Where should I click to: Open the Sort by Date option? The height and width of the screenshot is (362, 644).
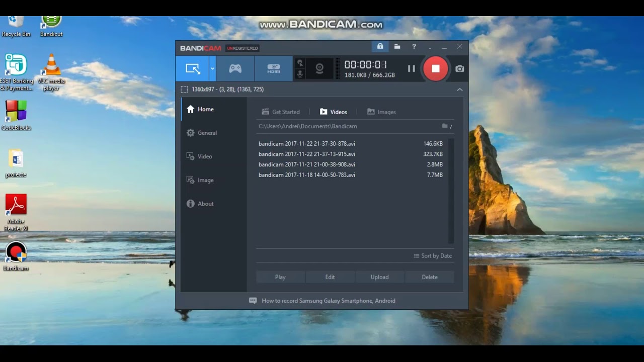coord(433,256)
